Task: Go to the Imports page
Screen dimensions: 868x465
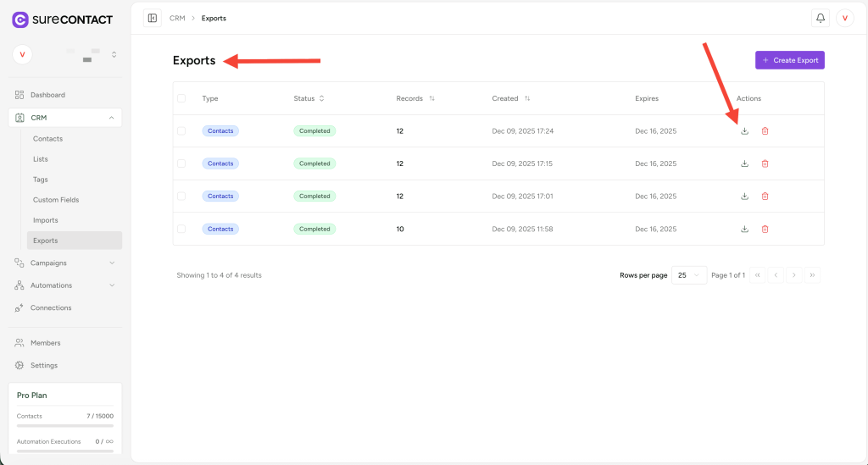Action: tap(45, 220)
